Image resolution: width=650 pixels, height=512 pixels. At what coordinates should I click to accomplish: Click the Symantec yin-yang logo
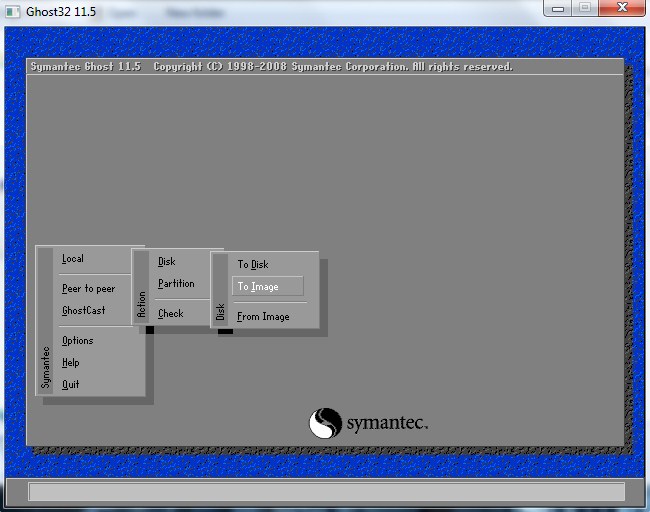point(325,423)
